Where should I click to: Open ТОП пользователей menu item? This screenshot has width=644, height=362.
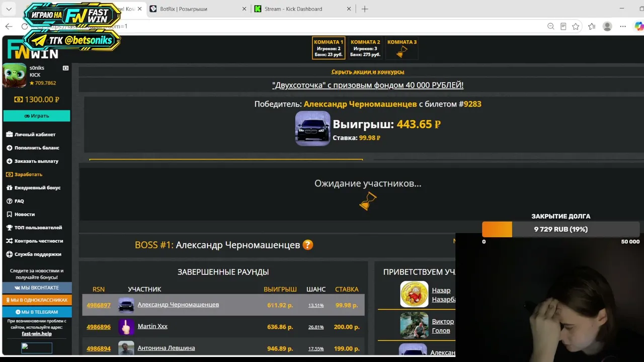coord(34,228)
